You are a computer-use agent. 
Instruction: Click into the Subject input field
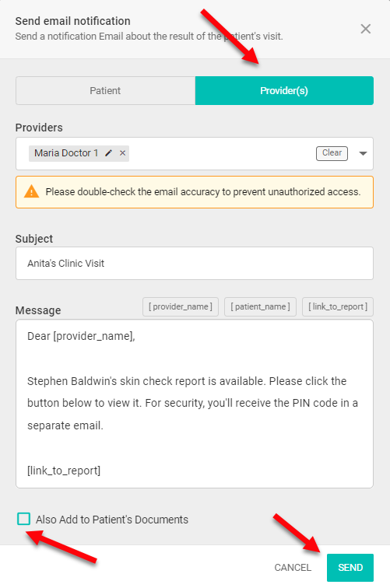(x=195, y=263)
